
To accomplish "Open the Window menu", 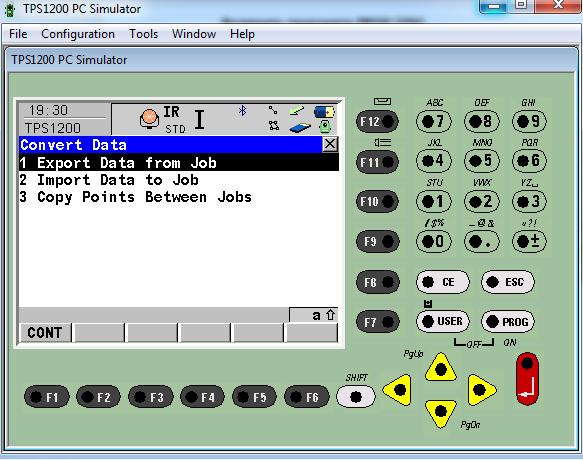I will 194,34.
